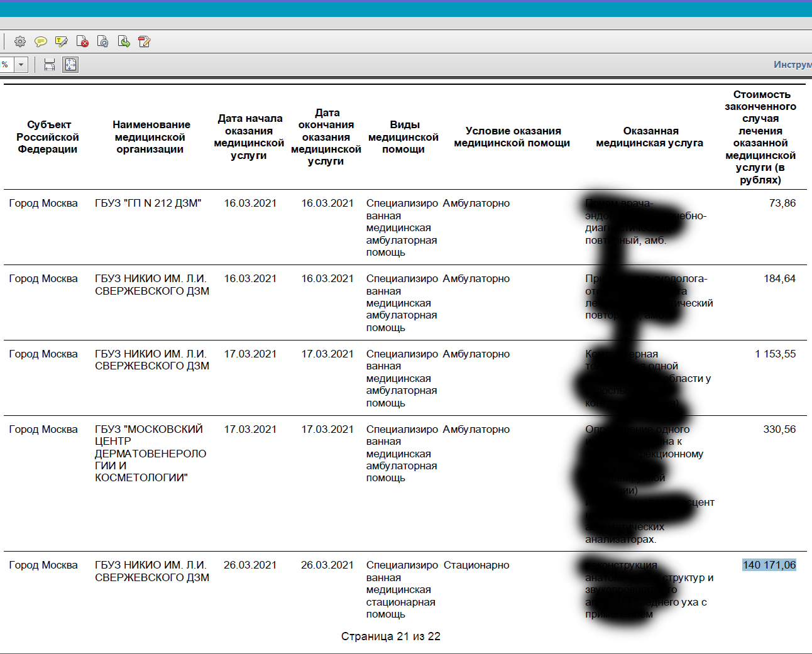Select the yellow sticky note comment tool
Image resolution: width=812 pixels, height=654 pixels.
(x=41, y=41)
